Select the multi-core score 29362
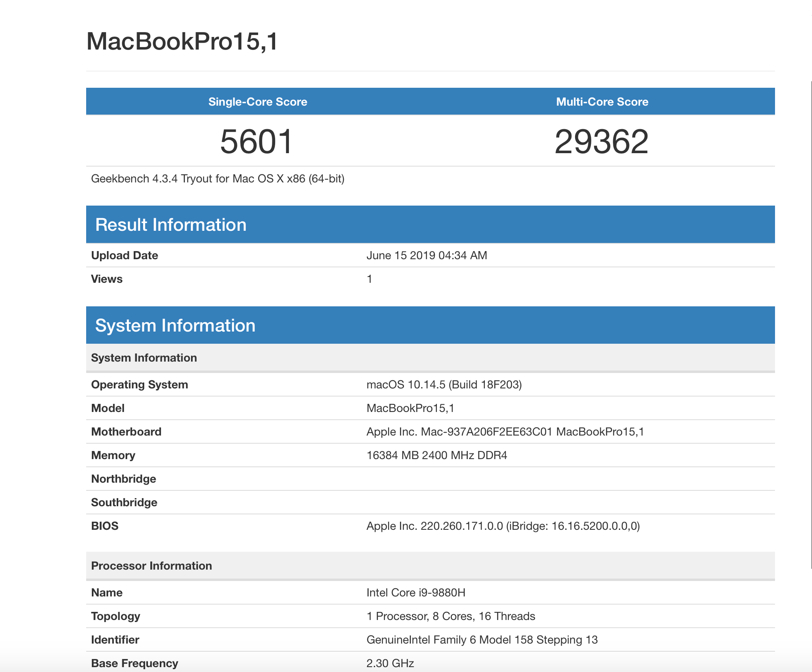Image resolution: width=812 pixels, height=672 pixels. [601, 141]
